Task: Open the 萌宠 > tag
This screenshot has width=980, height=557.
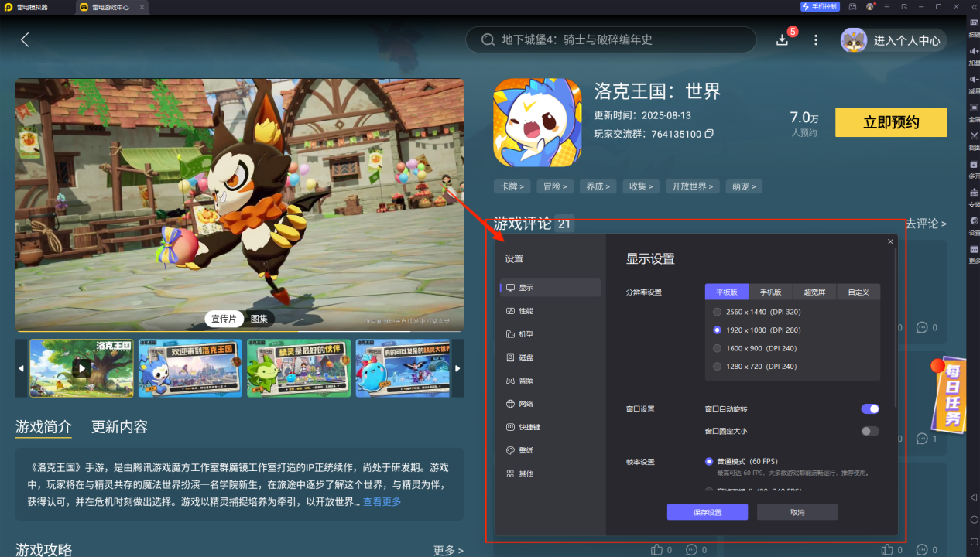Action: (745, 186)
